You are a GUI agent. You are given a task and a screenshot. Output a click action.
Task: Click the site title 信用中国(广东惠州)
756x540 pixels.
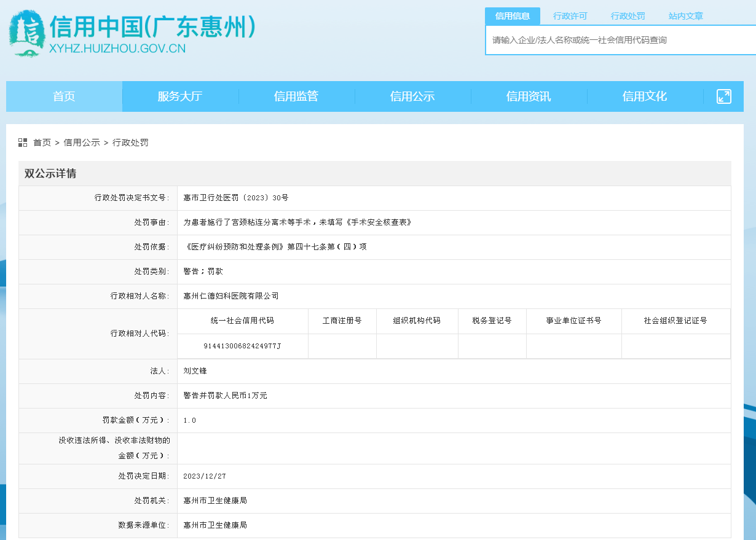click(x=152, y=26)
